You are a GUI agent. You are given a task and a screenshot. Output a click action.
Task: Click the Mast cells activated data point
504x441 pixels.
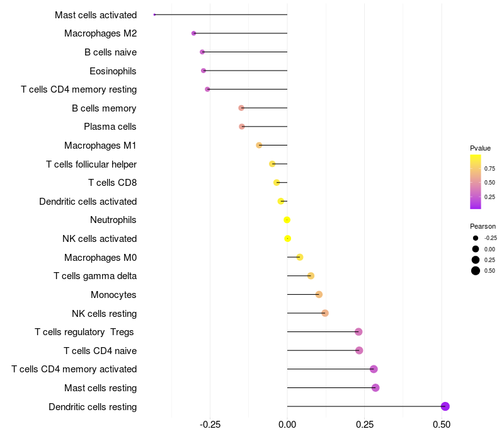point(154,14)
